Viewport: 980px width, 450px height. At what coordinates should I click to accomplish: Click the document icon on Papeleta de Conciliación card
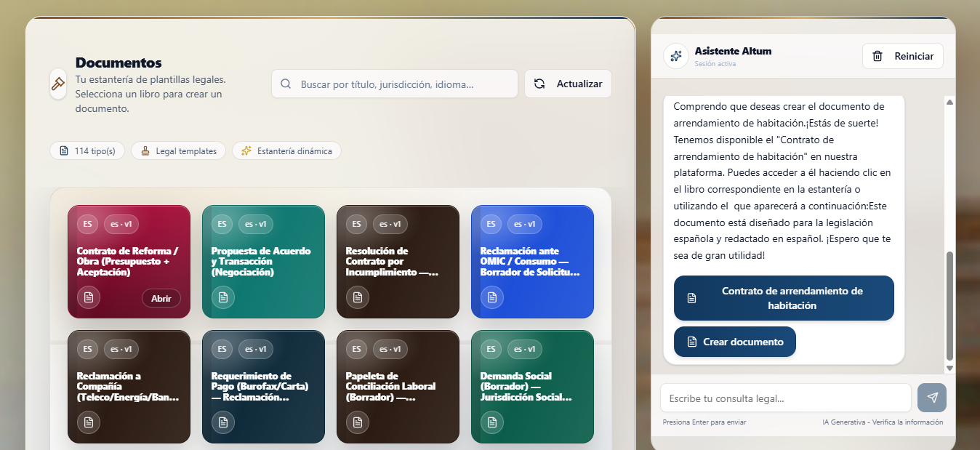pyautogui.click(x=357, y=422)
